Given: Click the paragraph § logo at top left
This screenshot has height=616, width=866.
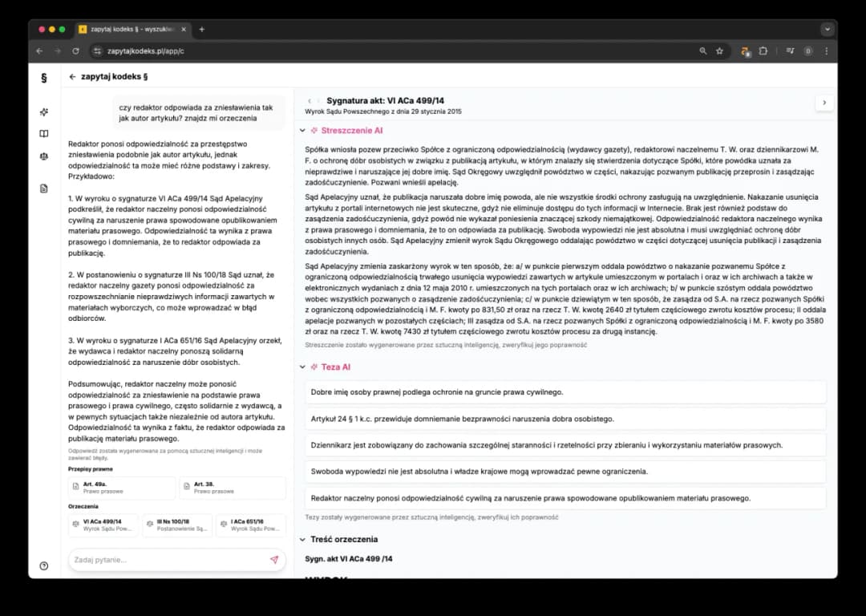Looking at the screenshot, I should click(43, 79).
